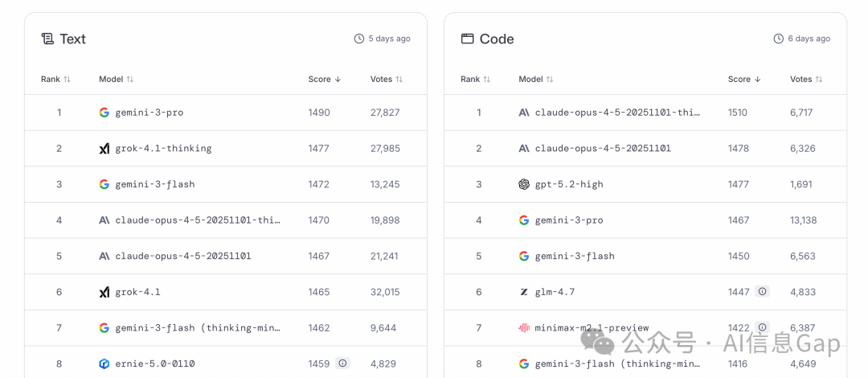Click the clock icon in Text panel
This screenshot has width=868, height=378.
point(358,39)
